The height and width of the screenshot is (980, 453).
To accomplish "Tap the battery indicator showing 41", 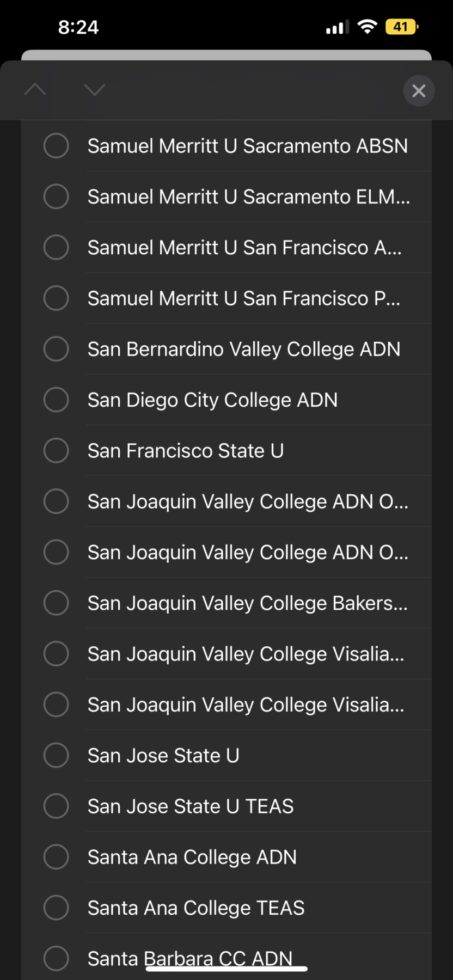I will click(x=401, y=27).
